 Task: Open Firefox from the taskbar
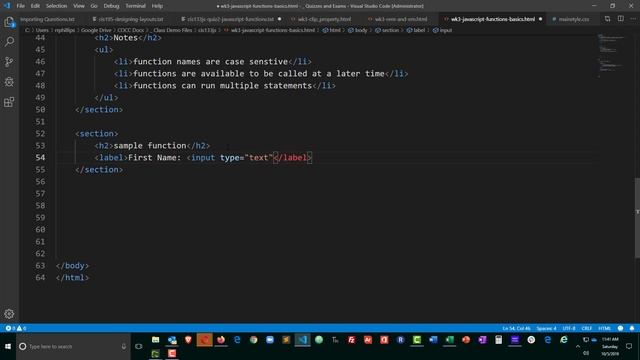pyautogui.click(x=221, y=340)
